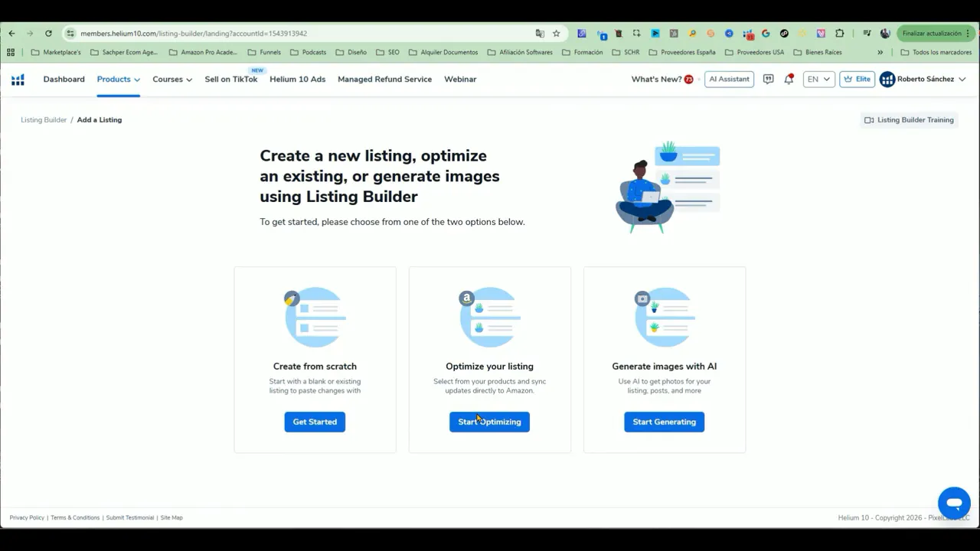Open Listing Builder Training video
980x551 pixels.
pyautogui.click(x=909, y=120)
